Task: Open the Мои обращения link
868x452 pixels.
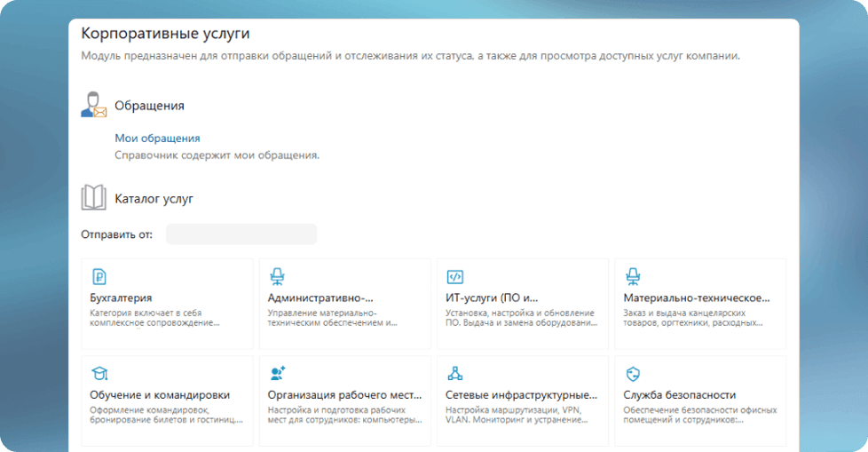Action: (x=157, y=139)
